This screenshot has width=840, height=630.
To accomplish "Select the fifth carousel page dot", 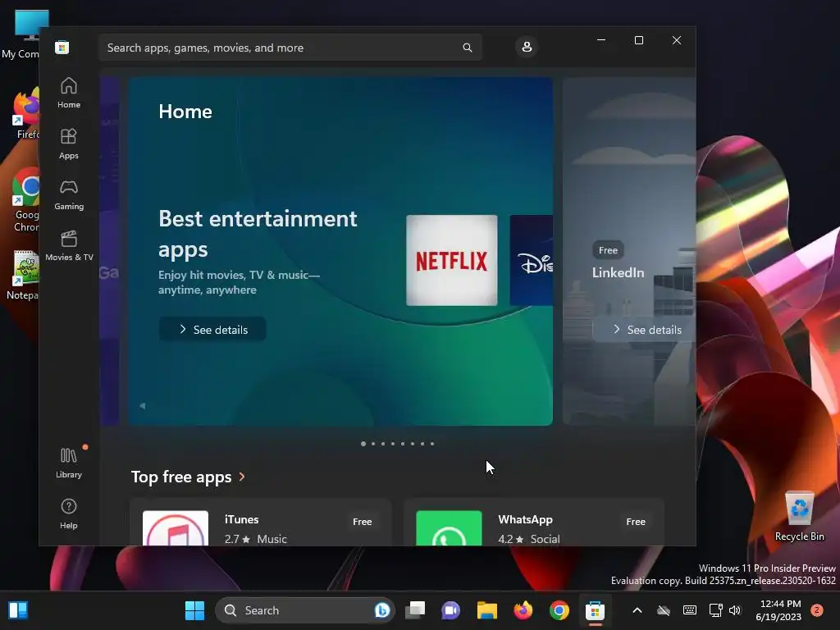I will click(x=403, y=444).
